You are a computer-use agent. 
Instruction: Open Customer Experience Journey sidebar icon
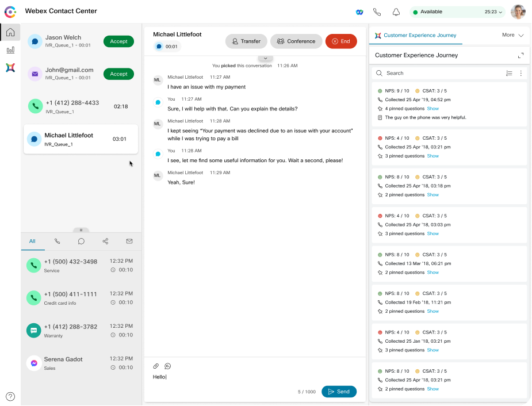point(10,67)
